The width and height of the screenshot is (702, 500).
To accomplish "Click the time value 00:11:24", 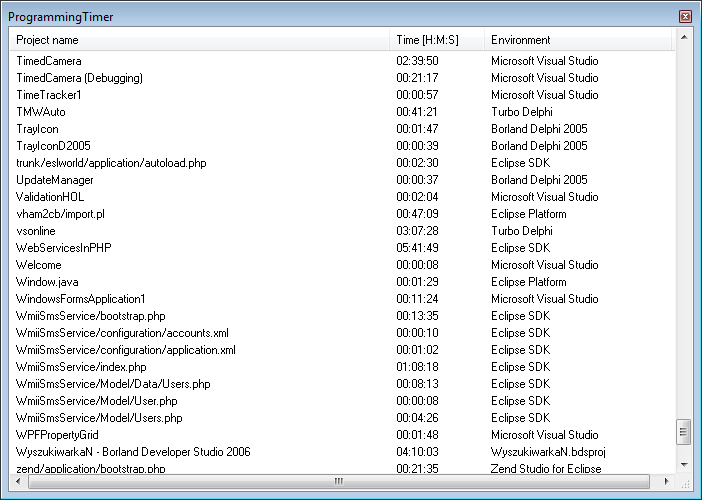I will click(417, 299).
